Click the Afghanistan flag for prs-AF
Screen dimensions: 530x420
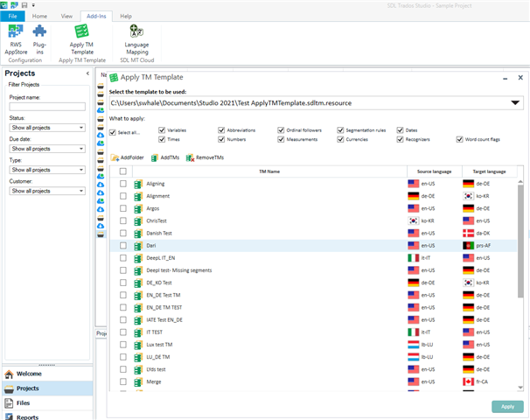coord(469,246)
